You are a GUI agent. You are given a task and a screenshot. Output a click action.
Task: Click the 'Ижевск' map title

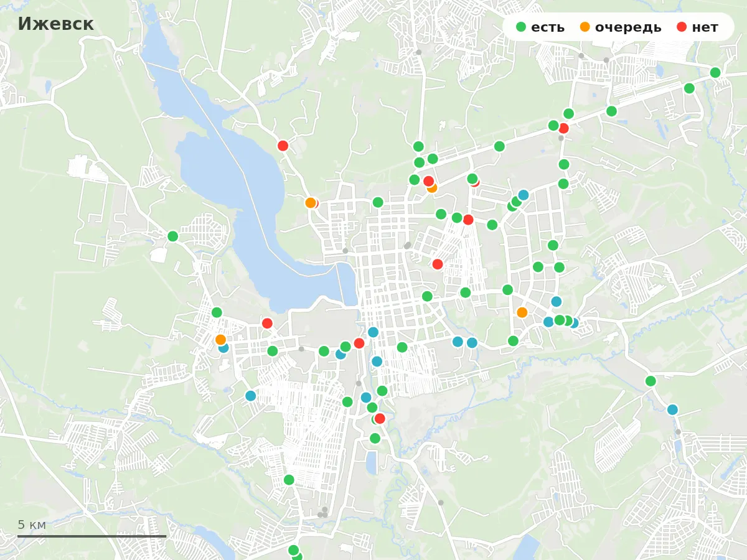pos(55,24)
